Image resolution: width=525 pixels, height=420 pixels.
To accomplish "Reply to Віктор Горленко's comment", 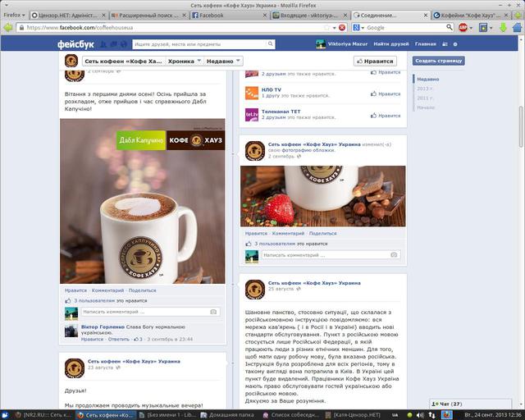I will [118, 340].
